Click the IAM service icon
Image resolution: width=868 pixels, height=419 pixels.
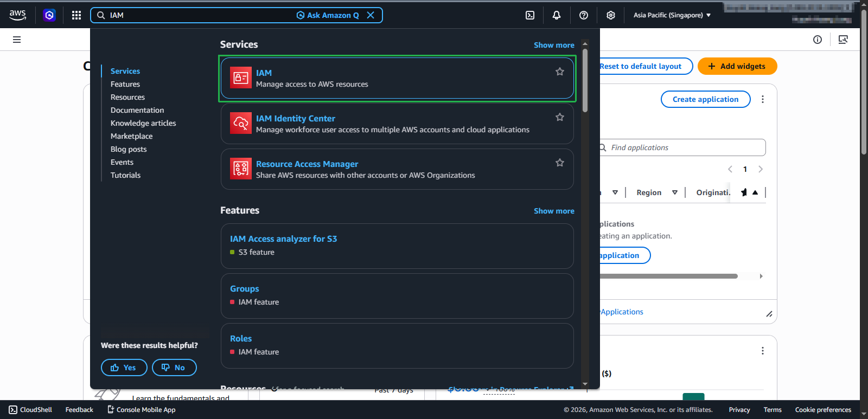[x=241, y=78]
